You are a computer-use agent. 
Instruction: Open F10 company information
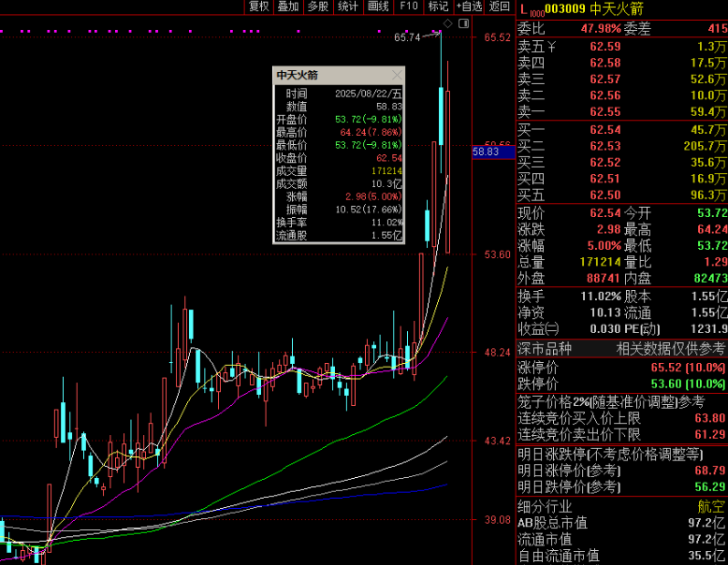click(x=409, y=7)
